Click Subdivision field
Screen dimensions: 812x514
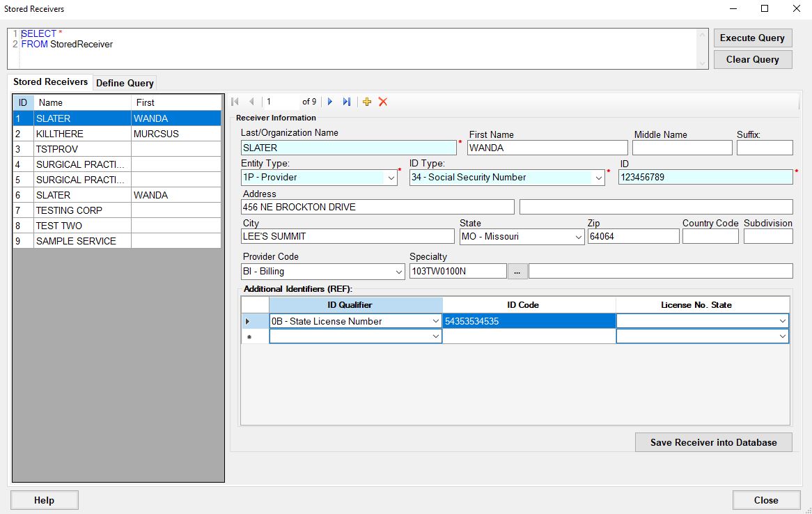click(769, 236)
